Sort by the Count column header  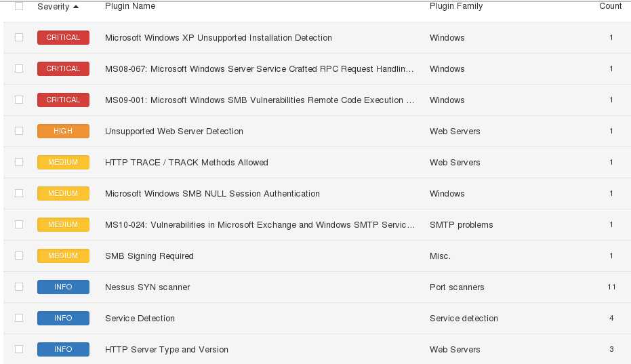click(610, 6)
